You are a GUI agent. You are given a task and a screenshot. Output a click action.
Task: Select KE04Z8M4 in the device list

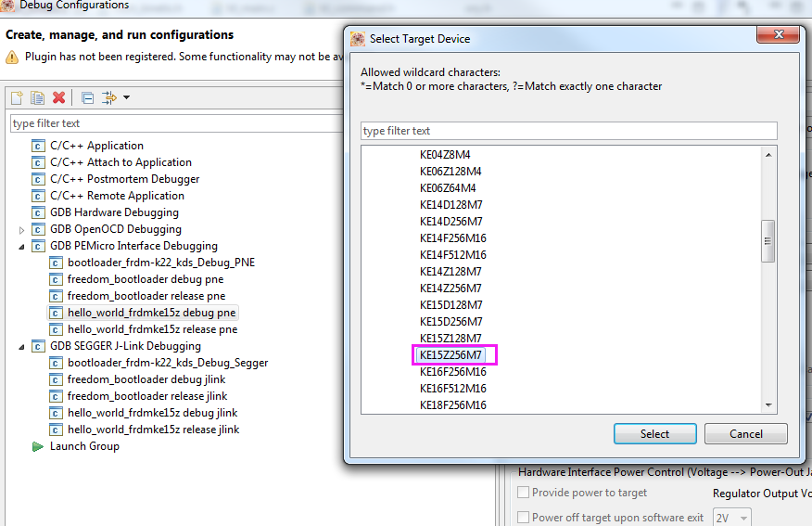click(445, 154)
